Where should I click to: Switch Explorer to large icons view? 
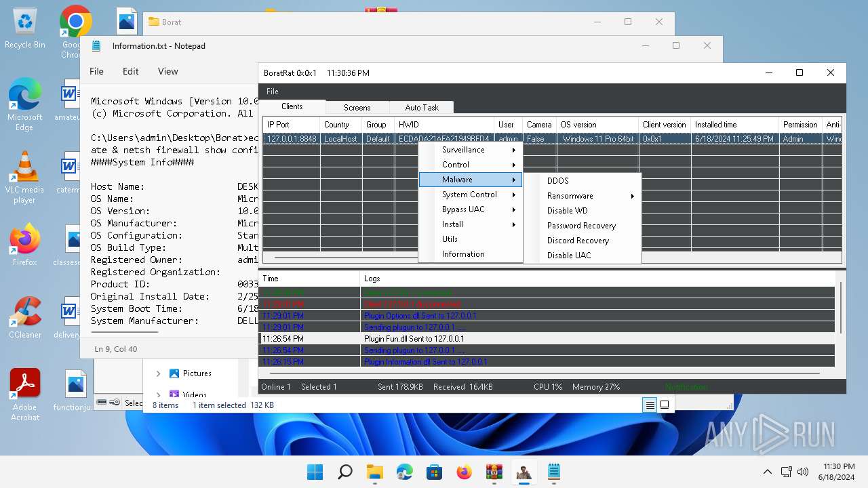pos(665,405)
